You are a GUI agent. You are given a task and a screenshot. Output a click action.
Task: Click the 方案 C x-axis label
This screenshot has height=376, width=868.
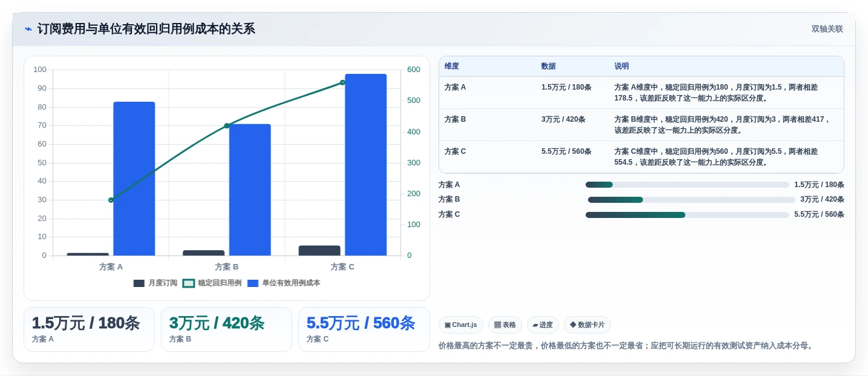tap(342, 266)
